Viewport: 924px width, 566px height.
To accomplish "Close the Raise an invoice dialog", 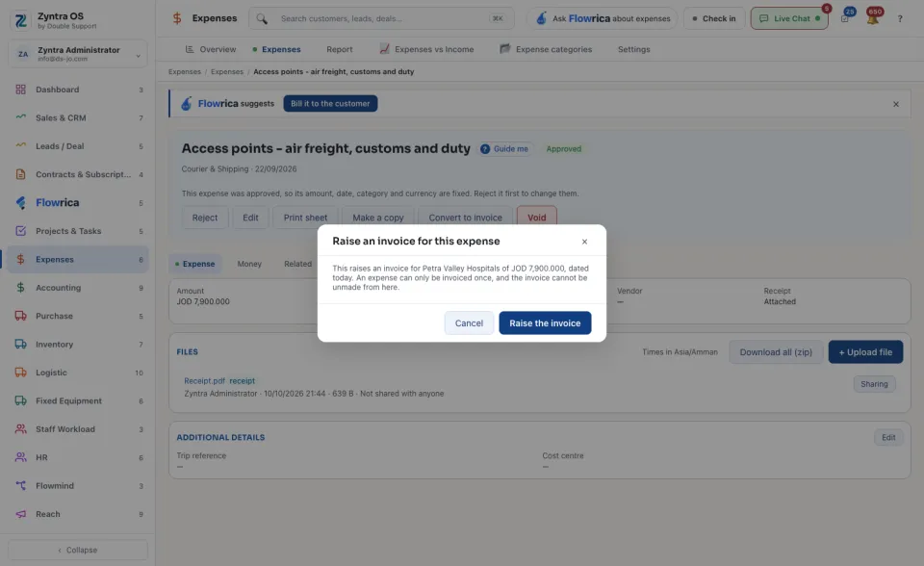I will tap(584, 242).
